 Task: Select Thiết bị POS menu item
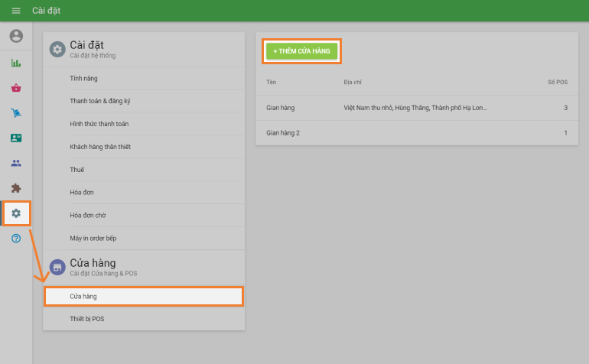tap(86, 319)
